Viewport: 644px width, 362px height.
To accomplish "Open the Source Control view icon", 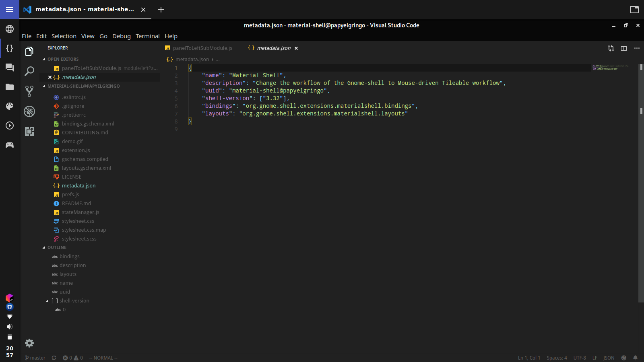I will 29,91.
